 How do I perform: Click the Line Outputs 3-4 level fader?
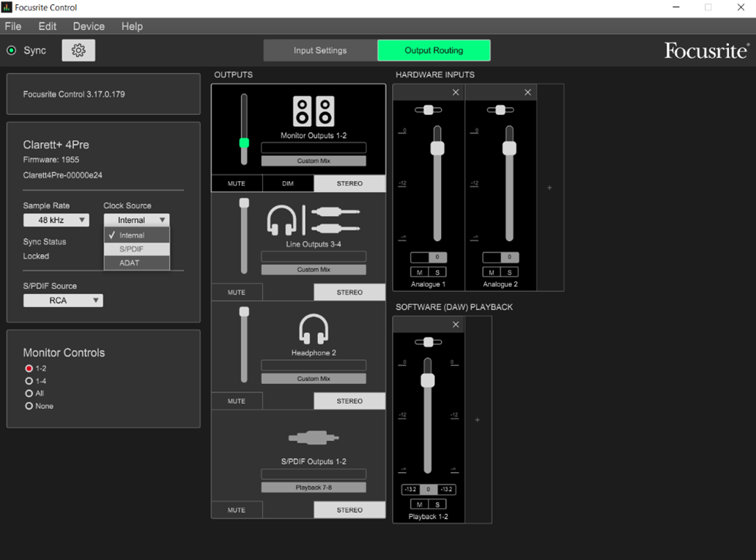(245, 203)
